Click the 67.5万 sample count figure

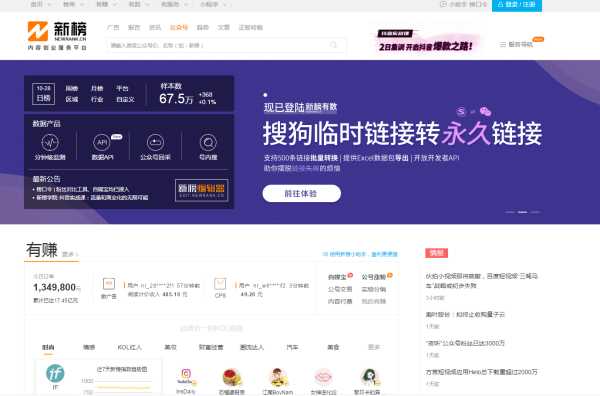click(x=176, y=99)
